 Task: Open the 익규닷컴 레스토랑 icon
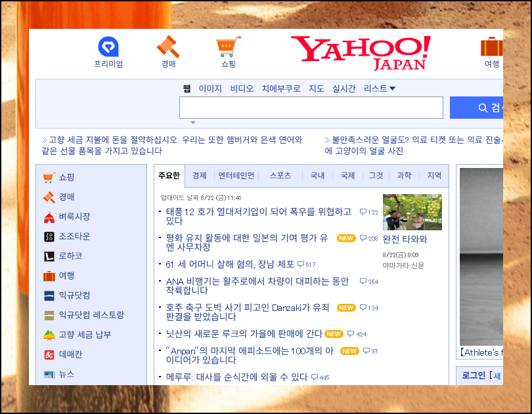click(49, 316)
